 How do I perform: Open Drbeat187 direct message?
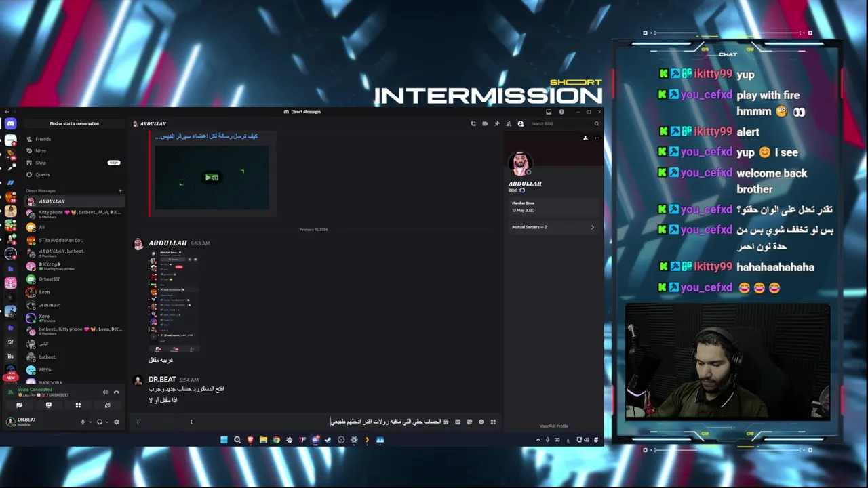click(74, 279)
